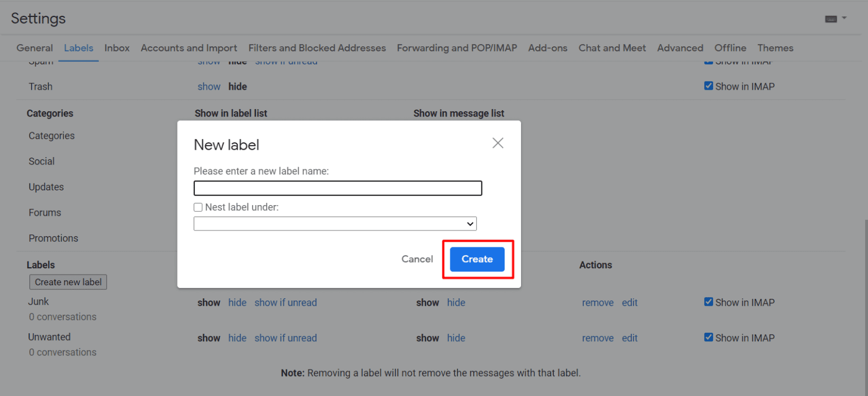Screen dimensions: 868x396
Task: Cancel creating the new label
Action: (417, 259)
